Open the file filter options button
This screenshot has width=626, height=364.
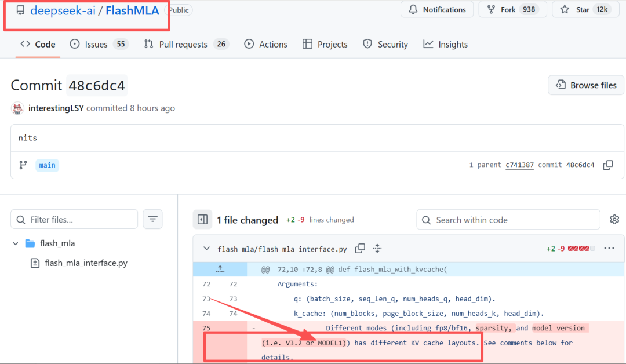click(152, 219)
